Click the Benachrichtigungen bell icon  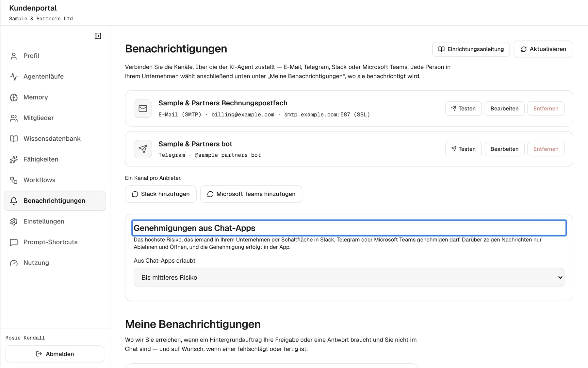coord(14,201)
